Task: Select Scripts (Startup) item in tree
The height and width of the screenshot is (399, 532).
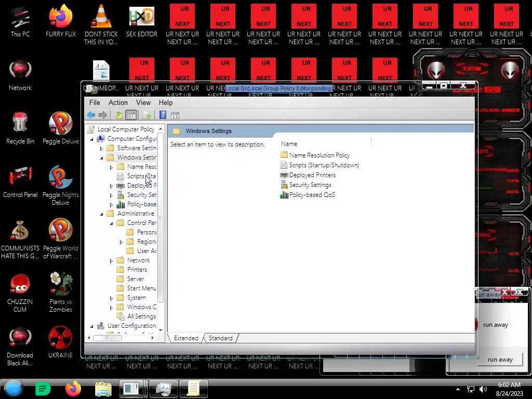Action: [141, 176]
